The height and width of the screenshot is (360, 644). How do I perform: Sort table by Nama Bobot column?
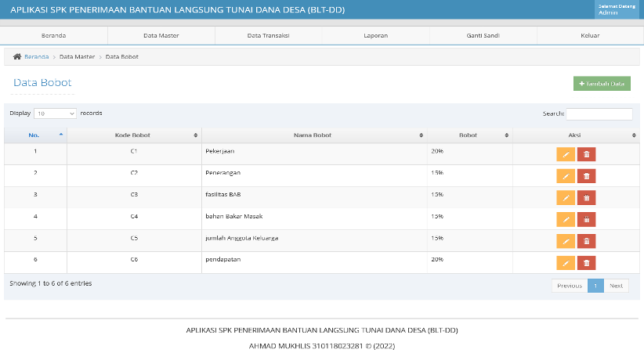[x=314, y=135]
